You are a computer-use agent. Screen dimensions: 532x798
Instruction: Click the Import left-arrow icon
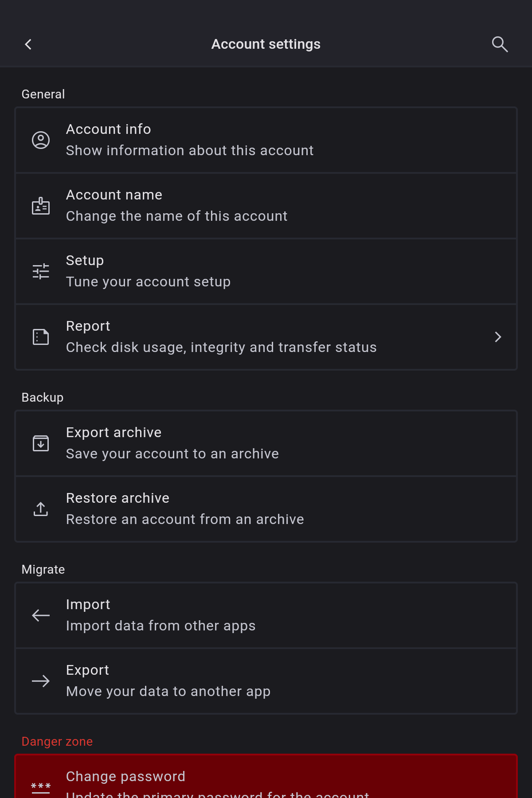pos(41,615)
